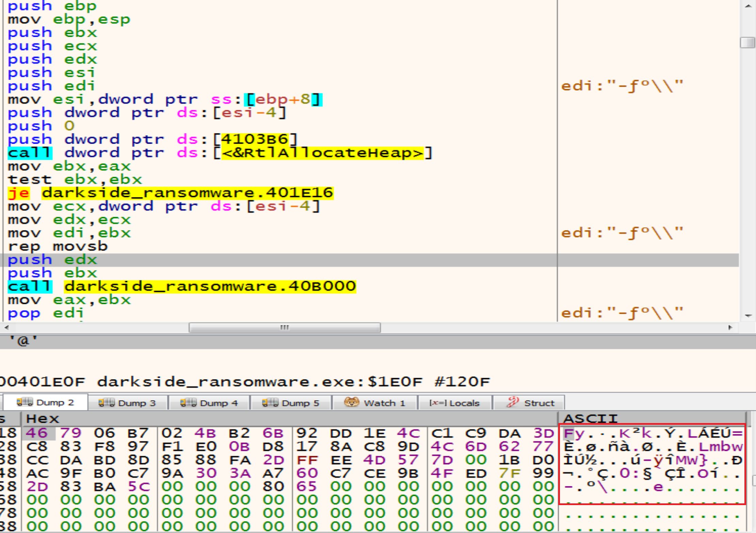Click the Struct tab's red icon

click(x=513, y=402)
